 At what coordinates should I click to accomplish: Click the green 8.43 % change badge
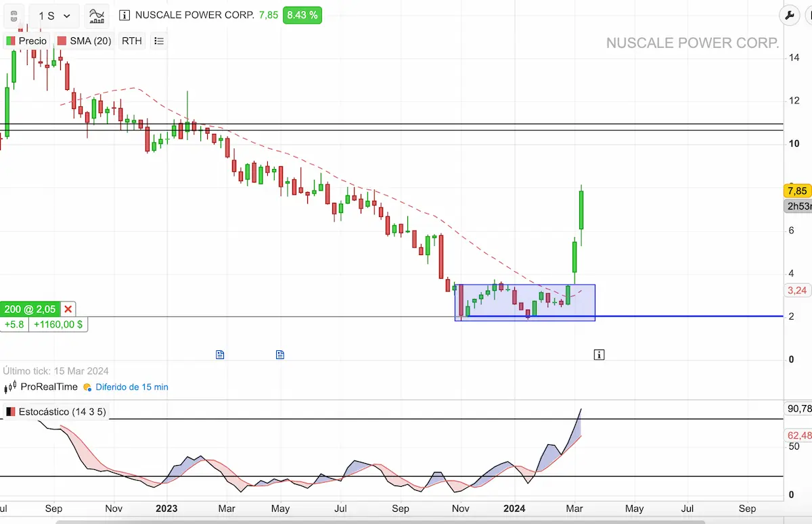click(x=302, y=15)
